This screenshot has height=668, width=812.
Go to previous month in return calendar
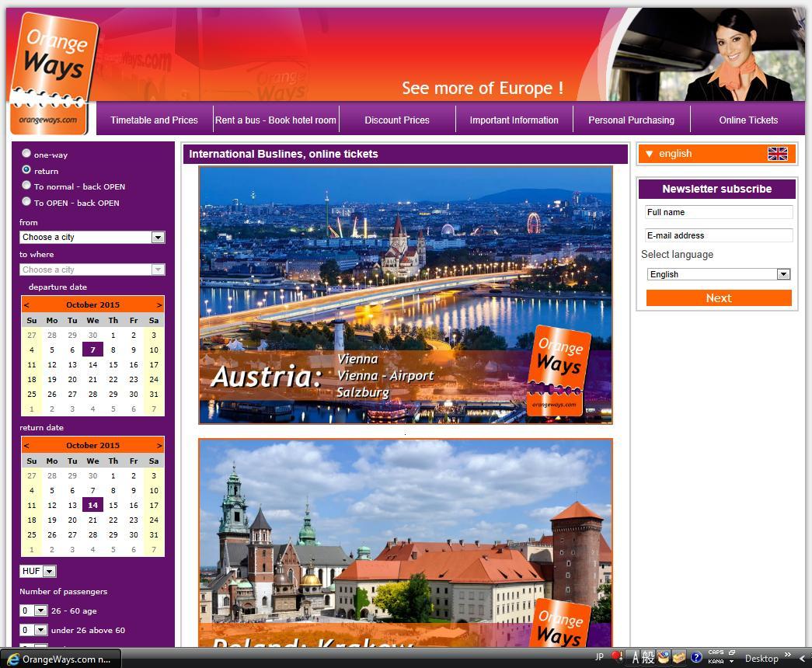pyautogui.click(x=26, y=446)
